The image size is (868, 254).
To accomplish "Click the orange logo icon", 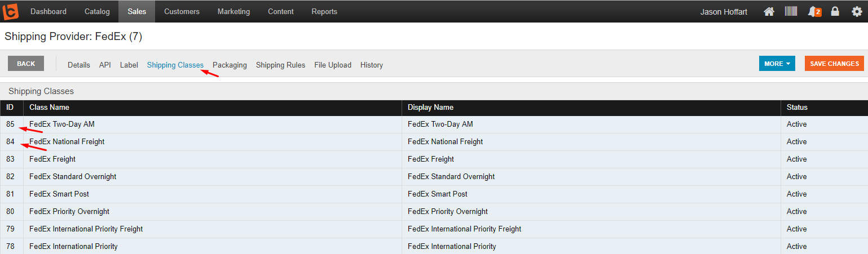I will [11, 11].
